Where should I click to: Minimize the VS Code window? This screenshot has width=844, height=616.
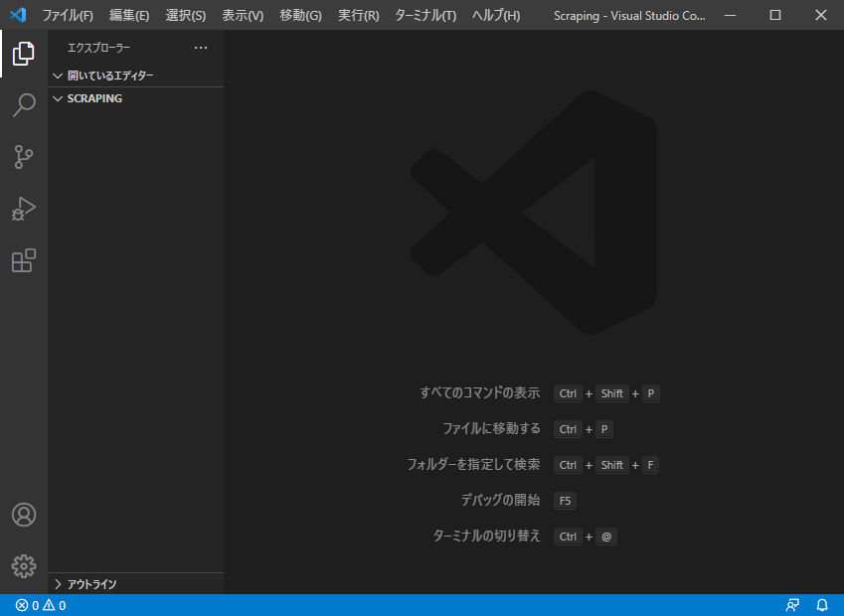[731, 15]
